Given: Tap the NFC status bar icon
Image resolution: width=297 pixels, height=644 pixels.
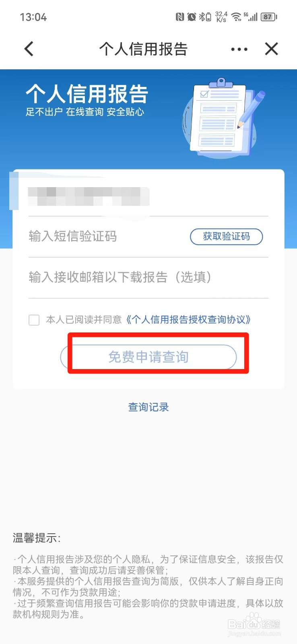Looking at the screenshot, I should click(x=180, y=17).
